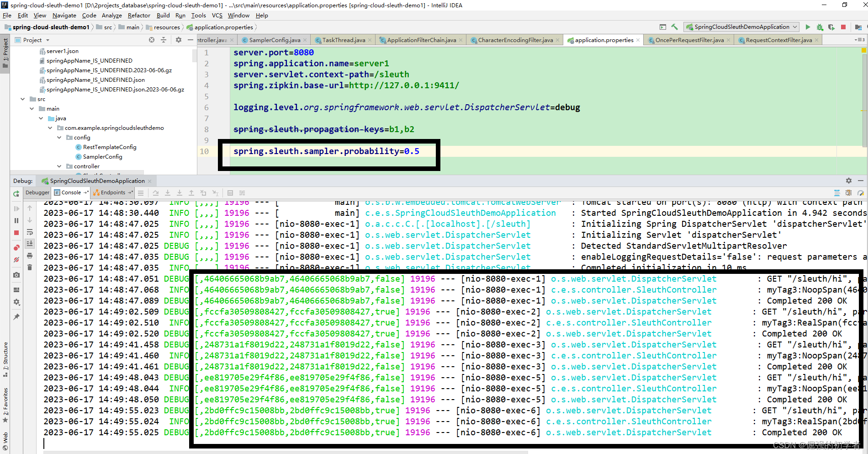Image resolution: width=868 pixels, height=454 pixels.
Task: Click Step Over icon in debug toolbar
Action: (x=156, y=193)
